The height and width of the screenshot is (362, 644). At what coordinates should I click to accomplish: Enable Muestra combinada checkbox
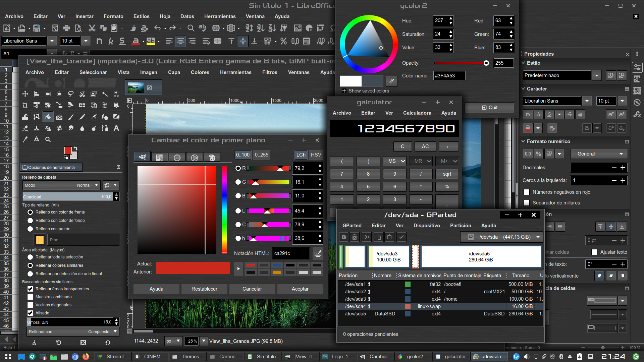(x=30, y=297)
